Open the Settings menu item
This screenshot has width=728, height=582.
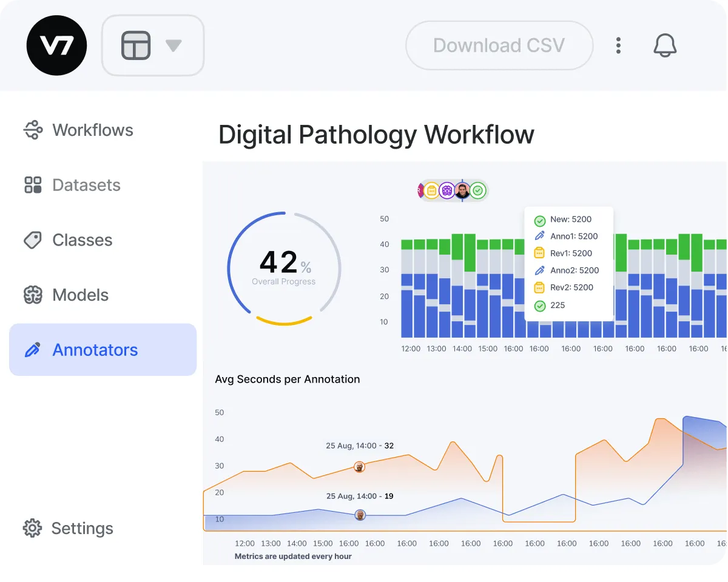click(81, 528)
